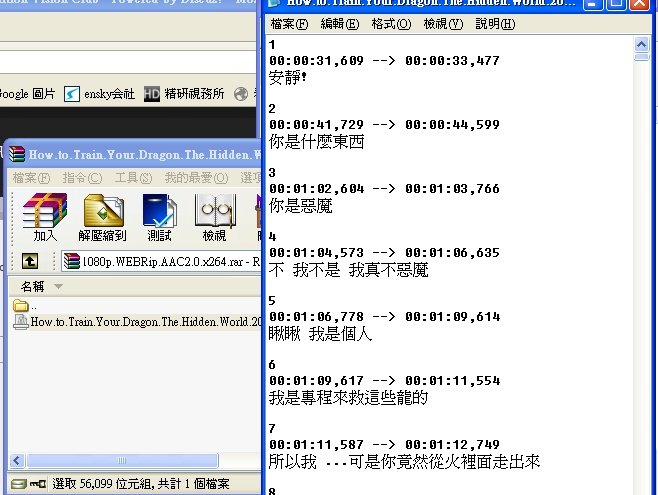Open Notepad View menu (檢視)

click(x=443, y=24)
